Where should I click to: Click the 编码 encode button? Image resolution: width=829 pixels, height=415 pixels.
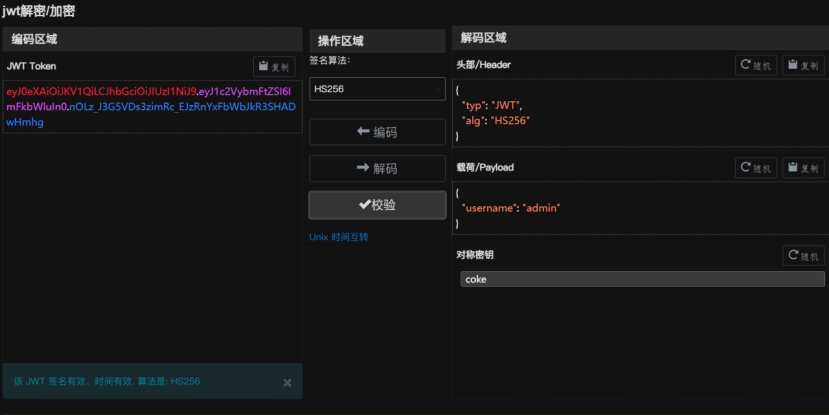point(377,132)
